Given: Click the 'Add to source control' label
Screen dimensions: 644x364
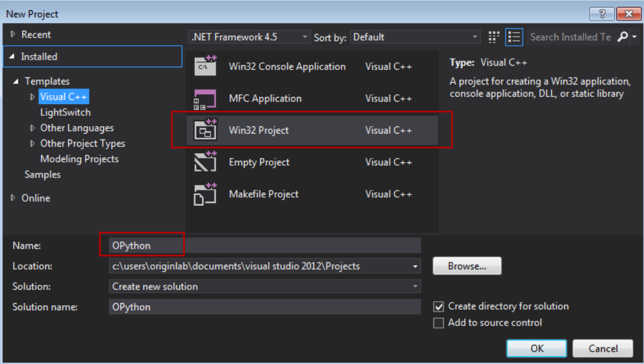Looking at the screenshot, I should pos(495,323).
